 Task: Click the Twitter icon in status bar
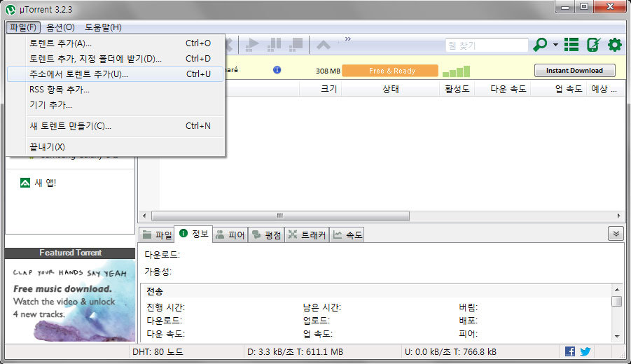click(x=585, y=351)
